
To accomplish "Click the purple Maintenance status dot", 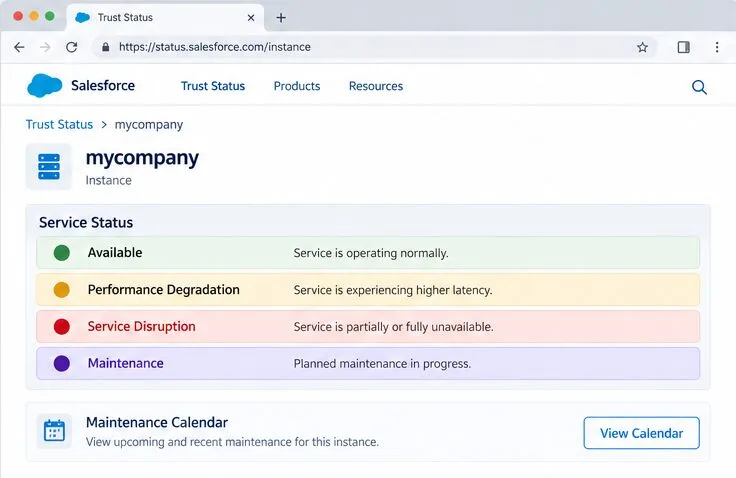I will coord(61,363).
